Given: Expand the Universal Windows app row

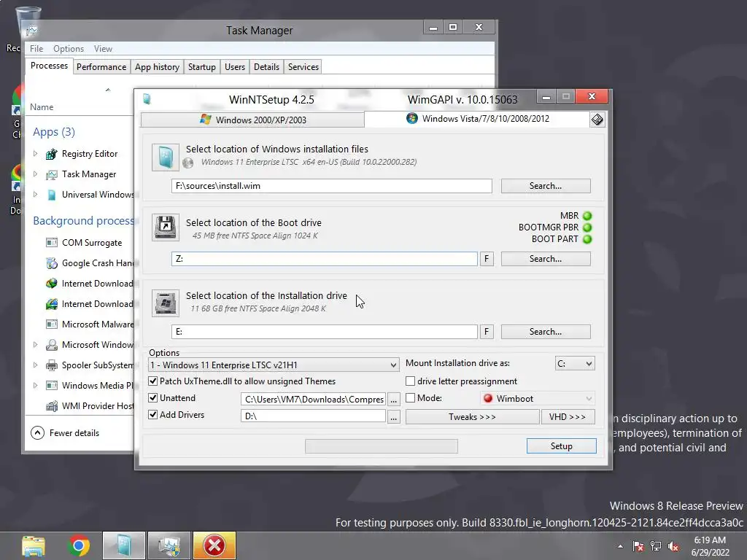Looking at the screenshot, I should coord(35,194).
